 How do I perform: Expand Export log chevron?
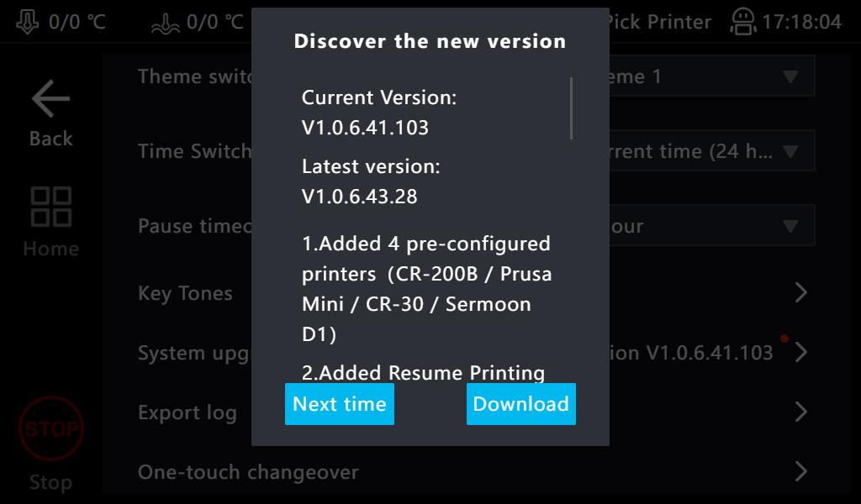pos(800,412)
